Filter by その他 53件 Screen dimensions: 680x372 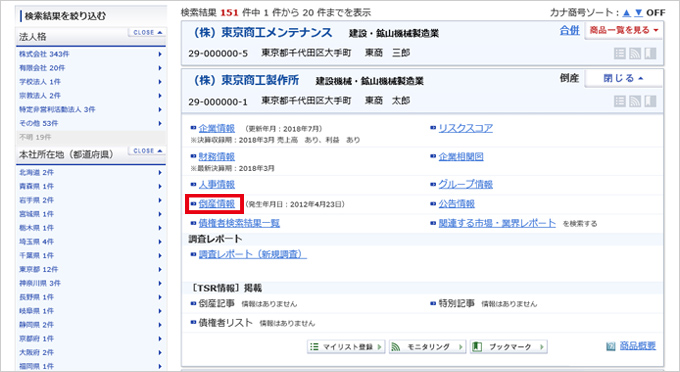tap(90, 124)
